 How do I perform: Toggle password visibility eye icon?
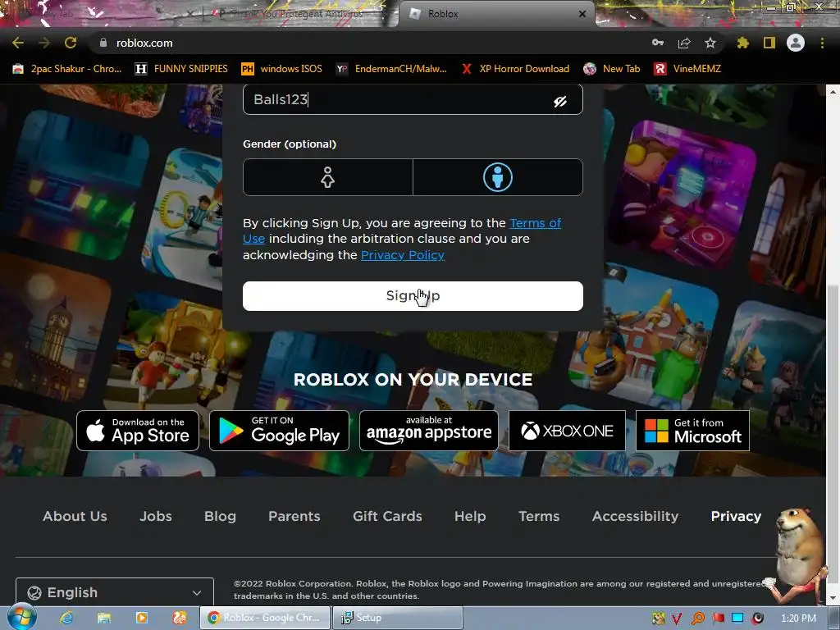pos(560,101)
